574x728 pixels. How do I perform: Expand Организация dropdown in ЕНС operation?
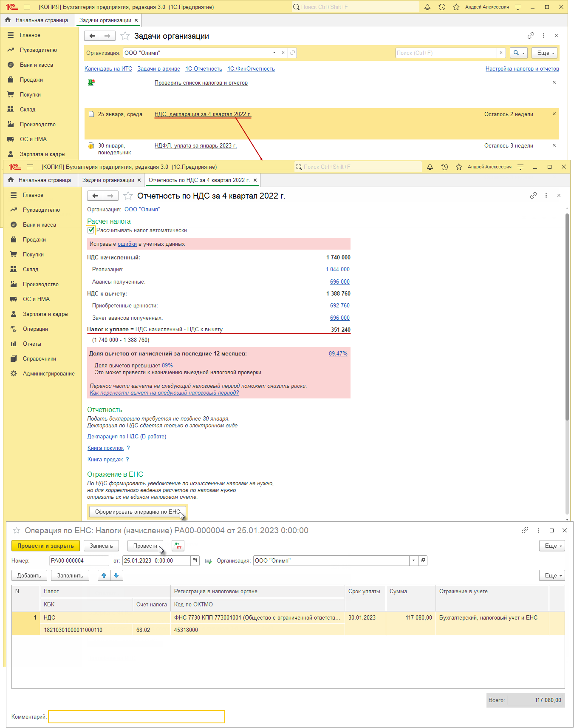(x=413, y=560)
